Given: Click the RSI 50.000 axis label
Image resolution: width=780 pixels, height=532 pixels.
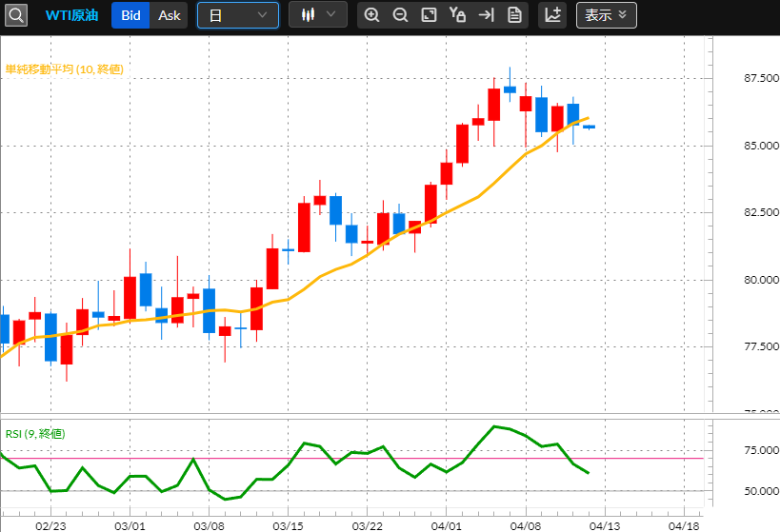Looking at the screenshot, I should pos(761,491).
